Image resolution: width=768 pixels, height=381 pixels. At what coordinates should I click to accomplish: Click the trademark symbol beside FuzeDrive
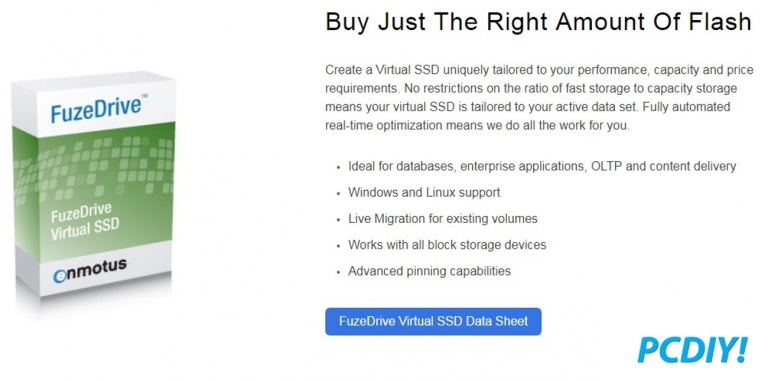pyautogui.click(x=145, y=95)
